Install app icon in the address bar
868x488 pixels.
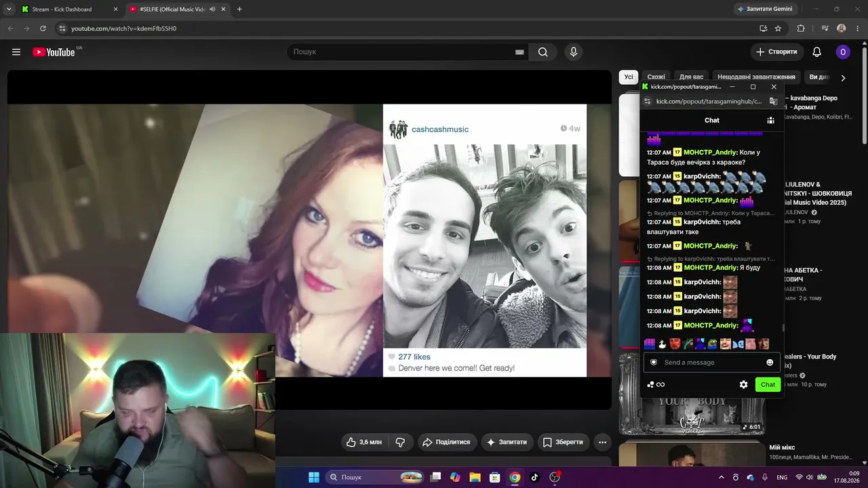tap(763, 28)
